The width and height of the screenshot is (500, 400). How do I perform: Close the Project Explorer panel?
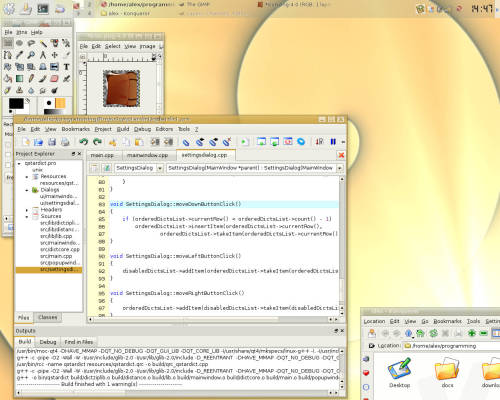click(x=79, y=154)
